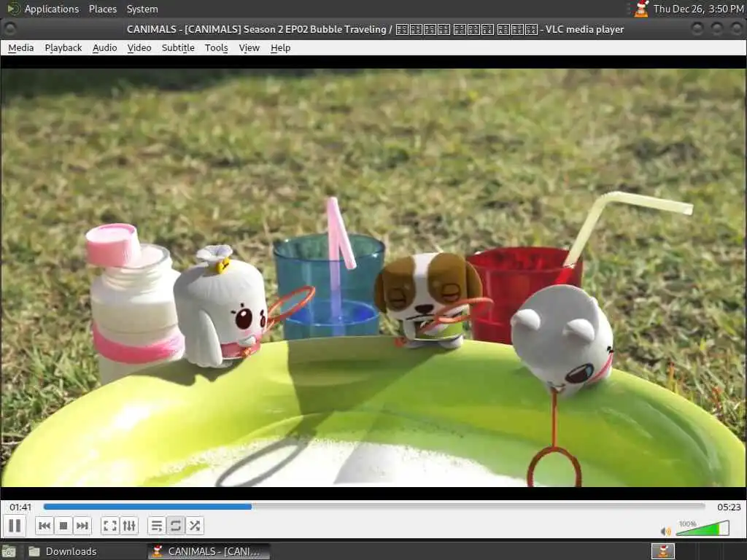Mute audio via speaker icon
This screenshot has width=747, height=560.
[665, 531]
